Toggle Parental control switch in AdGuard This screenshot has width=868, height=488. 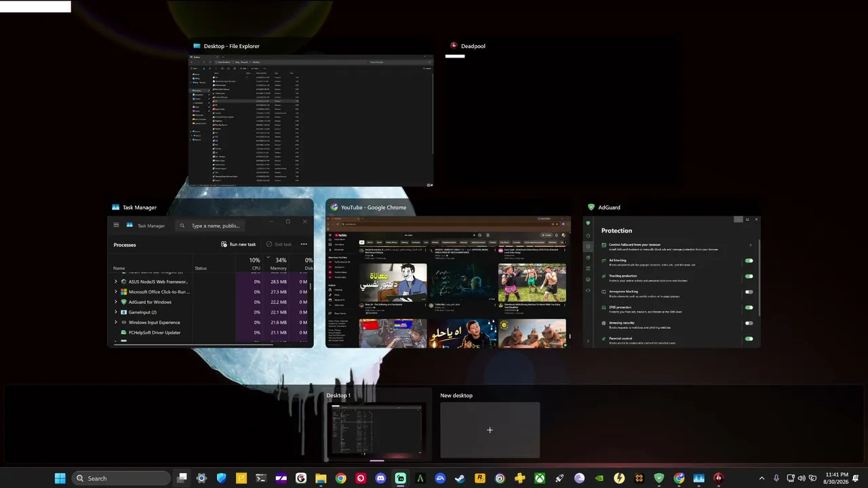[749, 338]
